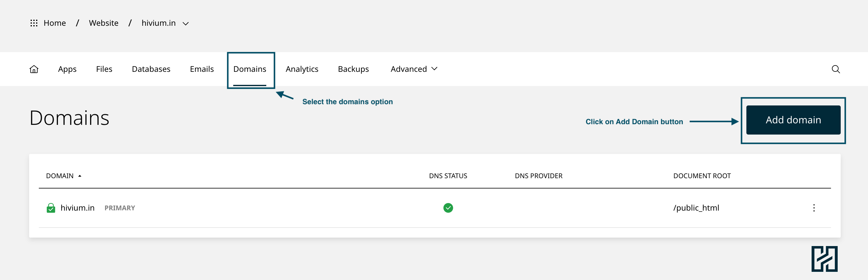The image size is (868, 280).
Task: Go to Home breadcrumb link
Action: pyautogui.click(x=55, y=23)
